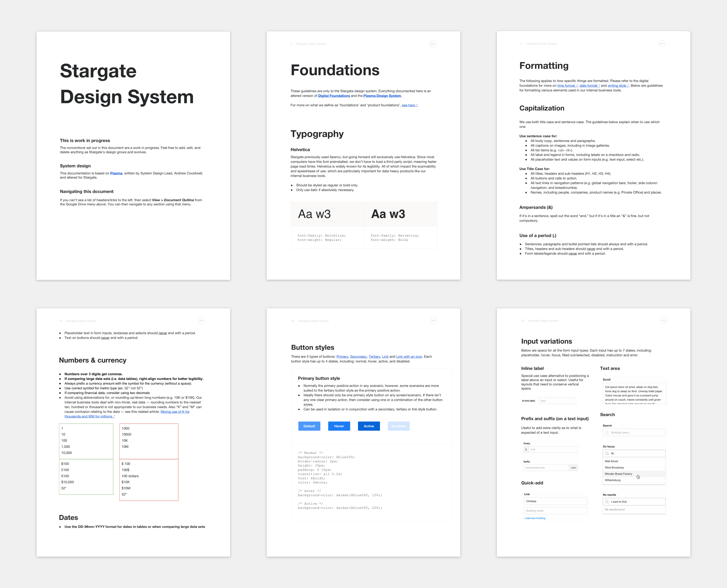Click the '100 dollars' entry in the red table
Image resolution: width=727 pixels, height=588 pixels.
coord(130,476)
